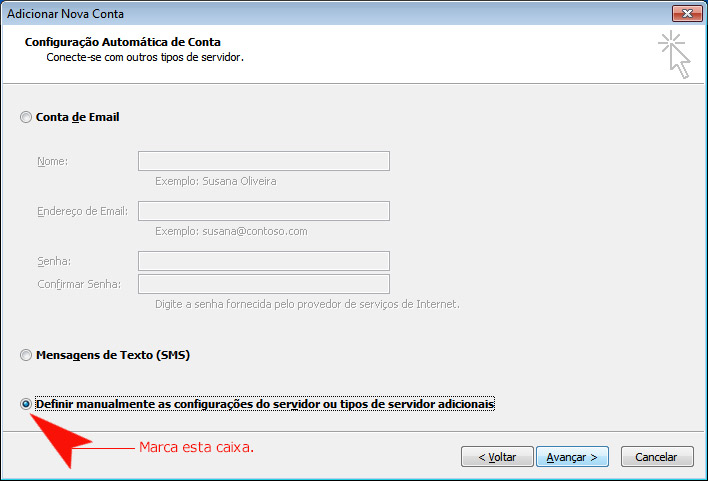708x481 pixels.
Task: Click into the Senha password field
Action: [x=264, y=261]
